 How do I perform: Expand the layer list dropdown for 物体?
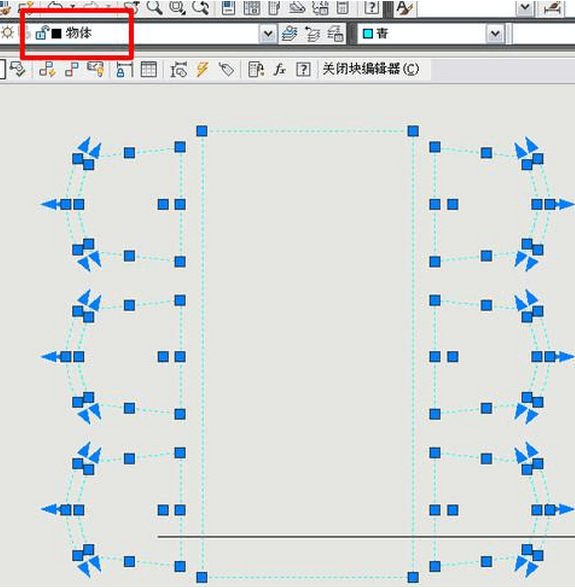pos(268,34)
